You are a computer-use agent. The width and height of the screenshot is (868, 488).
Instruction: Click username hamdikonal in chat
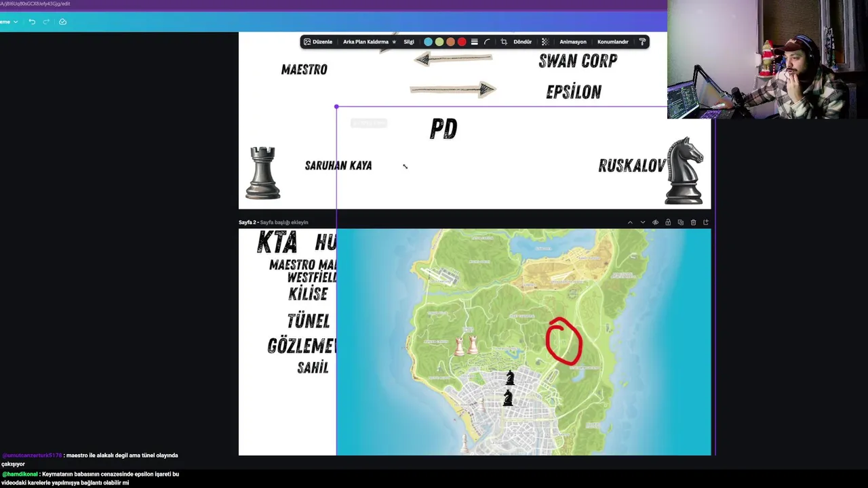point(20,474)
